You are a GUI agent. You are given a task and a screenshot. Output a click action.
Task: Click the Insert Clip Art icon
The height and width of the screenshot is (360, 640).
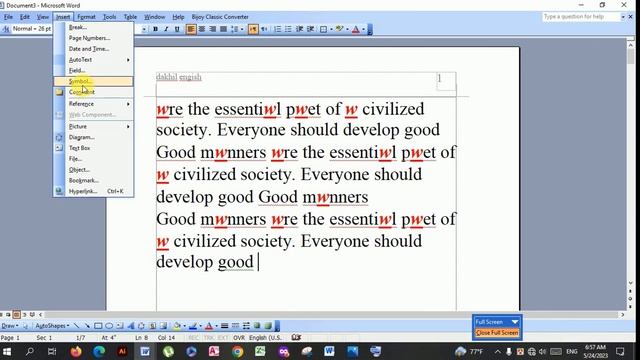click(x=152, y=326)
